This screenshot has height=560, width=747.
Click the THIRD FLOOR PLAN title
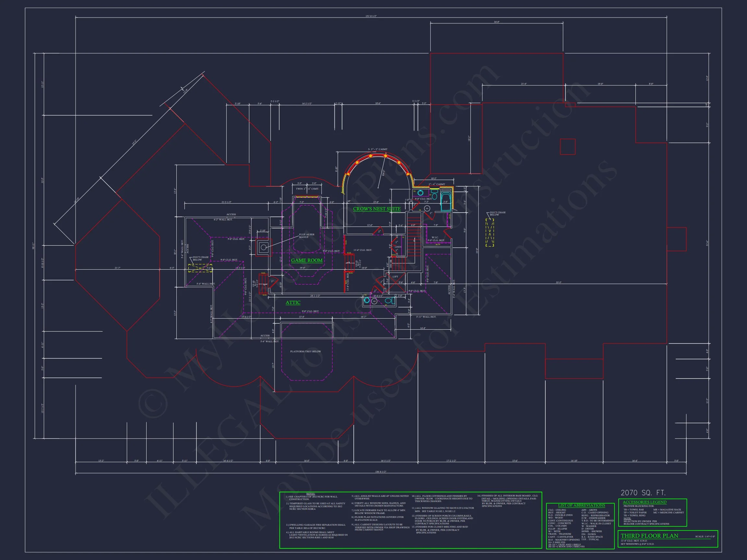(649, 536)
